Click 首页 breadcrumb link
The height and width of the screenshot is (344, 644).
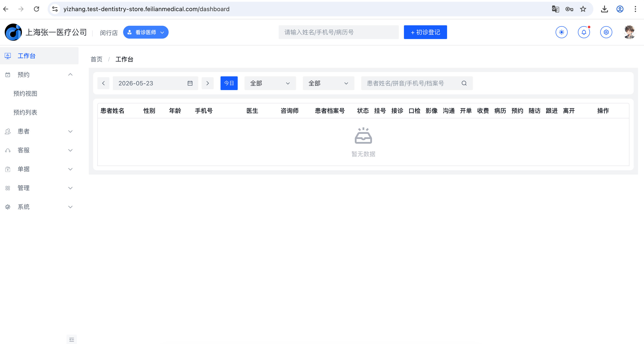pyautogui.click(x=96, y=59)
